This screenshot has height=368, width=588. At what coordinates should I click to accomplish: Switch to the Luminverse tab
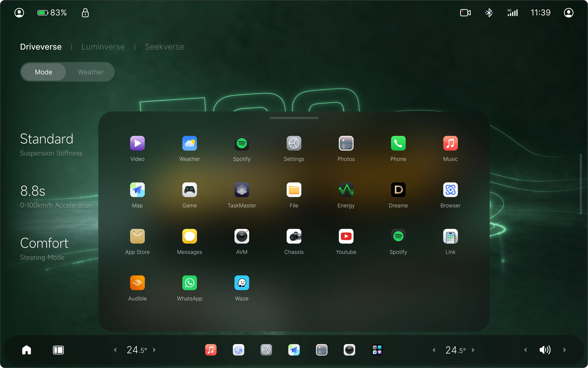coord(103,47)
